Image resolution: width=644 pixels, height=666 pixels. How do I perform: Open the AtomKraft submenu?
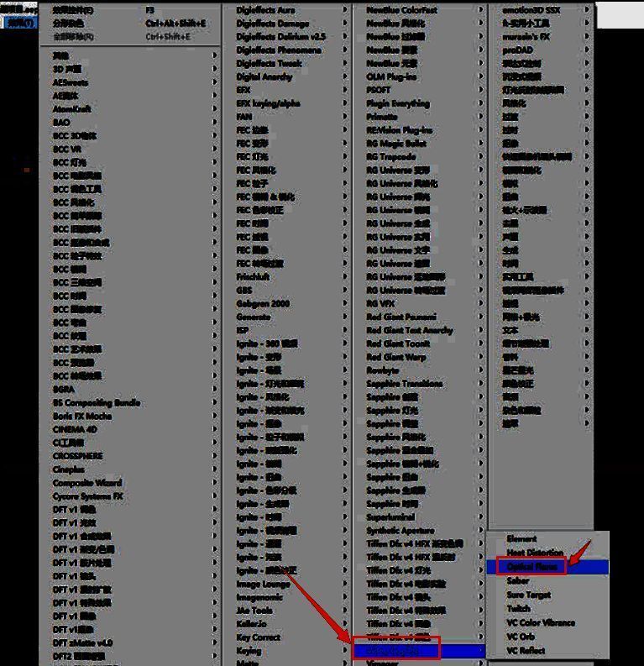72,109
